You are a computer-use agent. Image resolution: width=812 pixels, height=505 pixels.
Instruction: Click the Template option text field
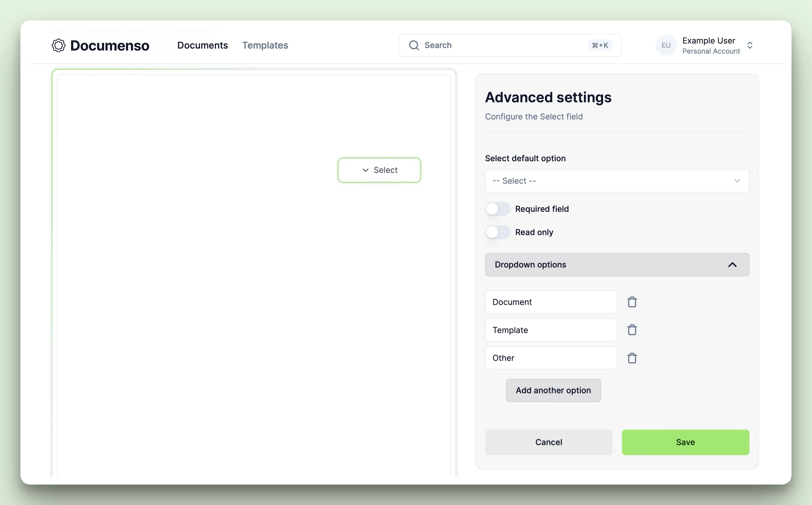[551, 330]
